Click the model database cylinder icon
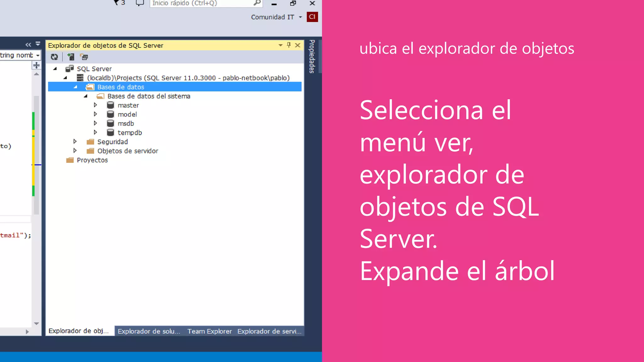 (x=110, y=114)
